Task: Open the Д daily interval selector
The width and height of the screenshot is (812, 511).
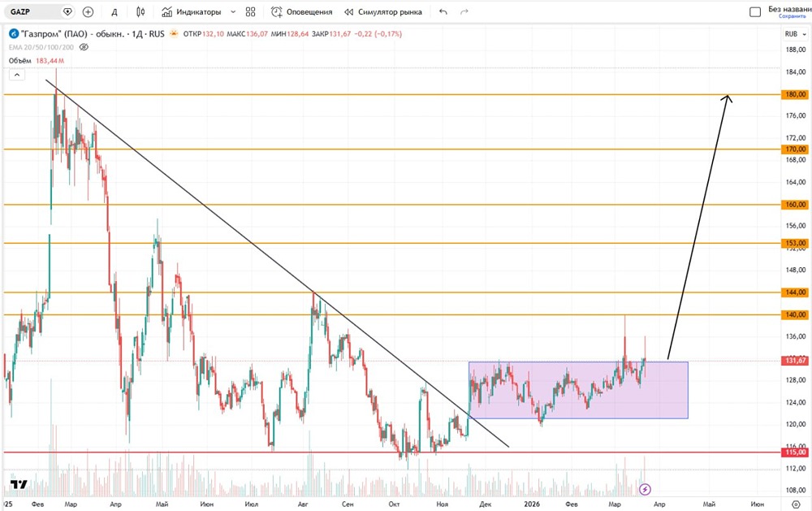Action: pos(114,12)
